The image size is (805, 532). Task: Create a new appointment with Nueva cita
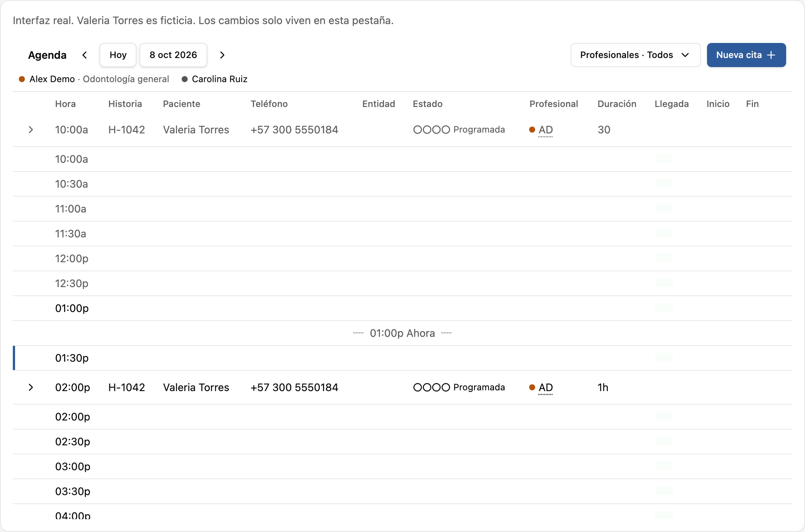point(746,55)
